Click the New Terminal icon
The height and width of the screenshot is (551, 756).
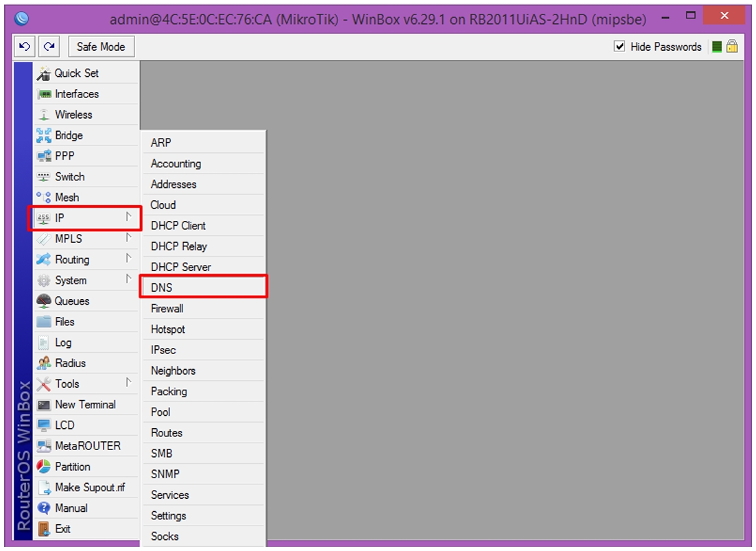tap(44, 405)
